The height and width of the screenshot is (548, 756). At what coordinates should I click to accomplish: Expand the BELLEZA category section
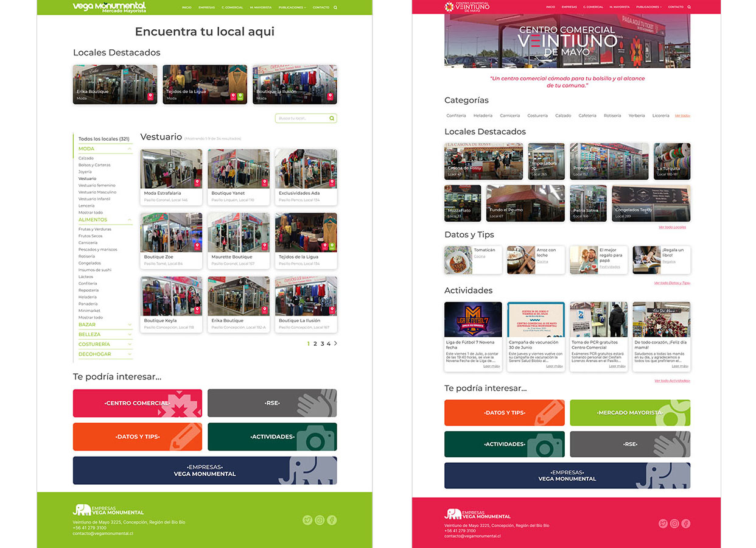[130, 334]
